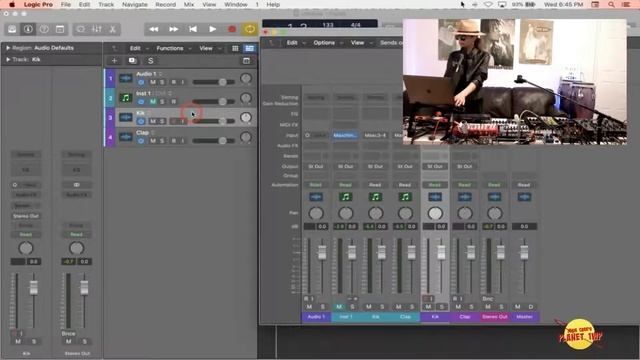Viewport: 640px width, 360px height.
Task: Open the Apple menu
Action: (x=12, y=4)
